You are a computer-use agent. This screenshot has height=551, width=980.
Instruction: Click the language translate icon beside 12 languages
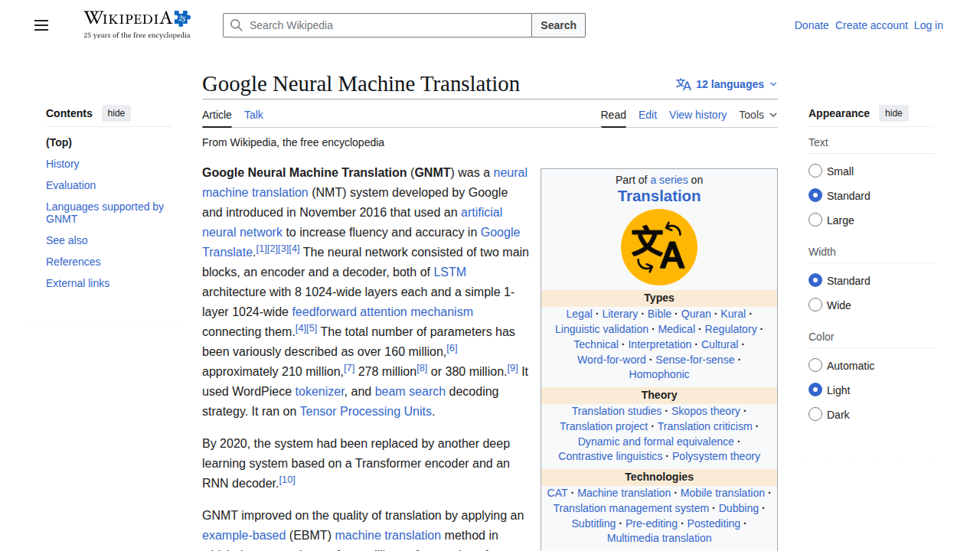point(684,84)
